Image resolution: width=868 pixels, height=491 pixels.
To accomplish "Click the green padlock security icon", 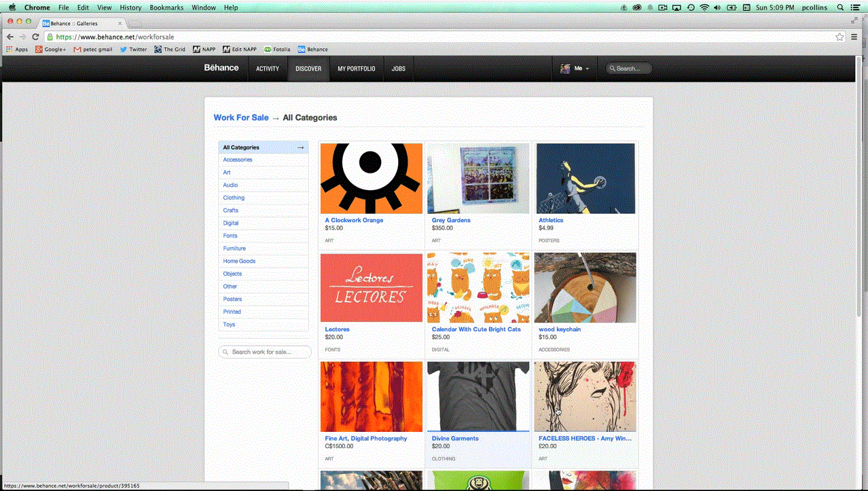I will 50,37.
